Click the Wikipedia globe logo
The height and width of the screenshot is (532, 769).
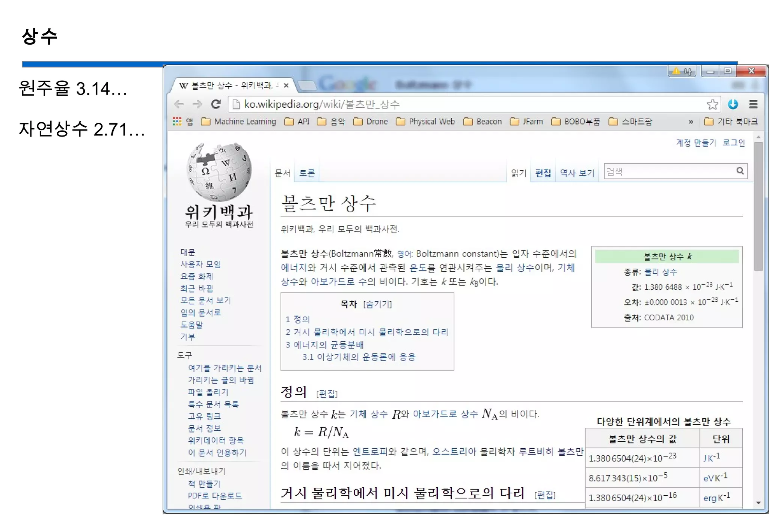coord(219,172)
